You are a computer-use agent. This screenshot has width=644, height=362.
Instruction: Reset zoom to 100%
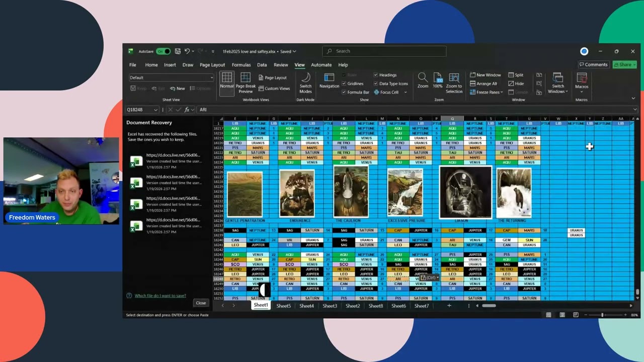point(438,81)
